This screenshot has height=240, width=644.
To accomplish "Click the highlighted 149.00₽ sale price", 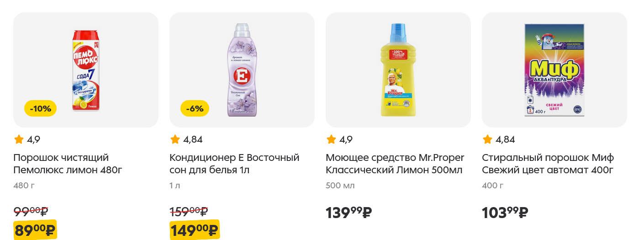I will pos(194,229).
